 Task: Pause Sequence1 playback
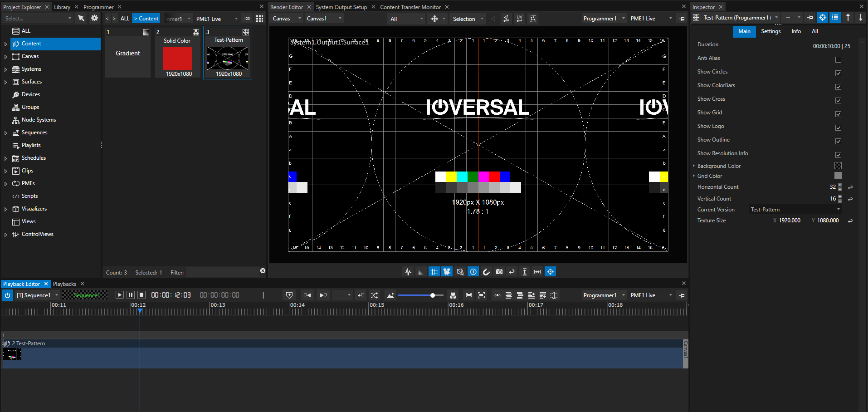tap(131, 295)
